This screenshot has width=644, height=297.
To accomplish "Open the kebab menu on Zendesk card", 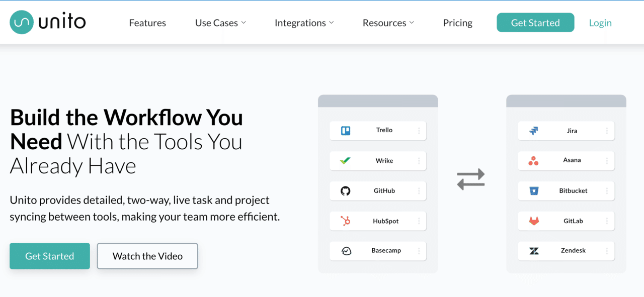I will (607, 251).
